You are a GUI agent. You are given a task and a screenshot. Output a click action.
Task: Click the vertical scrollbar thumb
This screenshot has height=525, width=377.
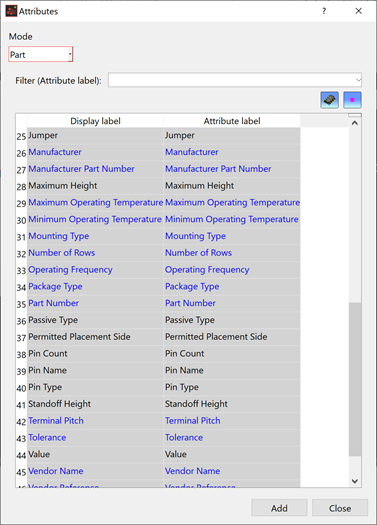pyautogui.click(x=355, y=379)
